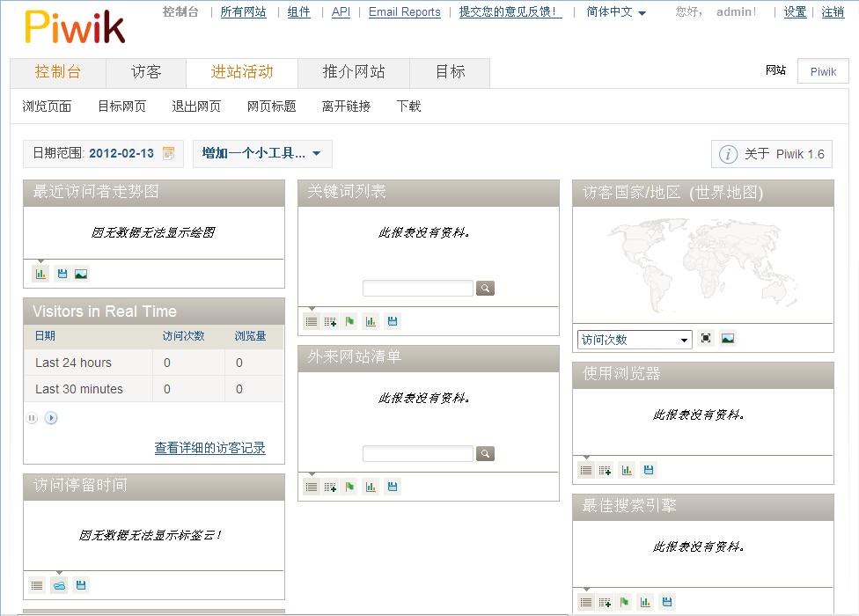Viewport: 859px width, 616px height.
Task: Click export save icon in 关键词列表 widget
Action: click(393, 321)
